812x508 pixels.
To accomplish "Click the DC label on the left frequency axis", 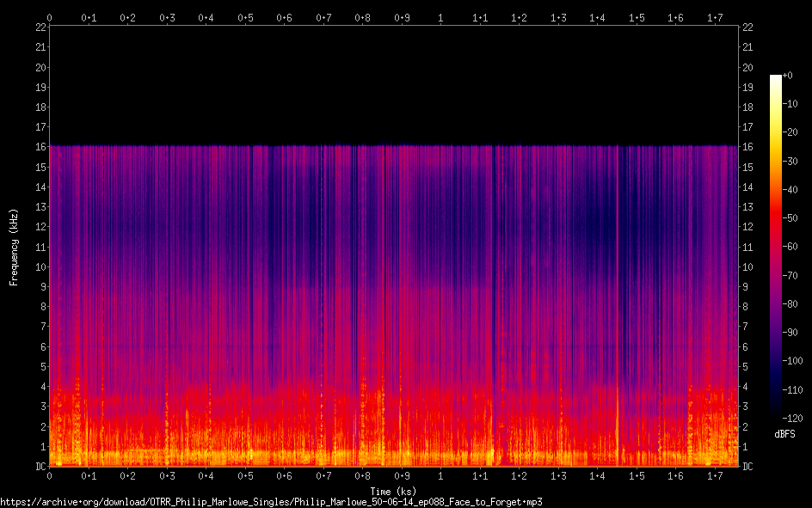I will pyautogui.click(x=39, y=467).
